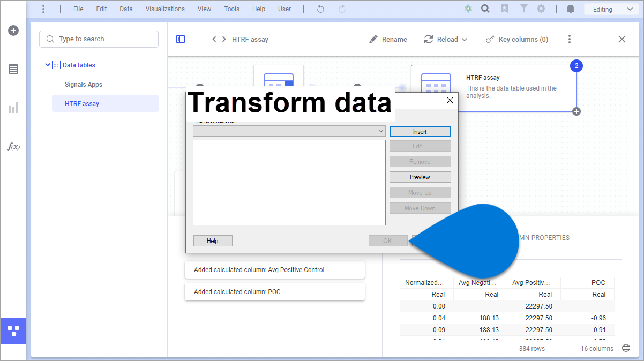Open the Filters funnel icon
The width and height of the screenshot is (644, 361).
click(524, 9)
